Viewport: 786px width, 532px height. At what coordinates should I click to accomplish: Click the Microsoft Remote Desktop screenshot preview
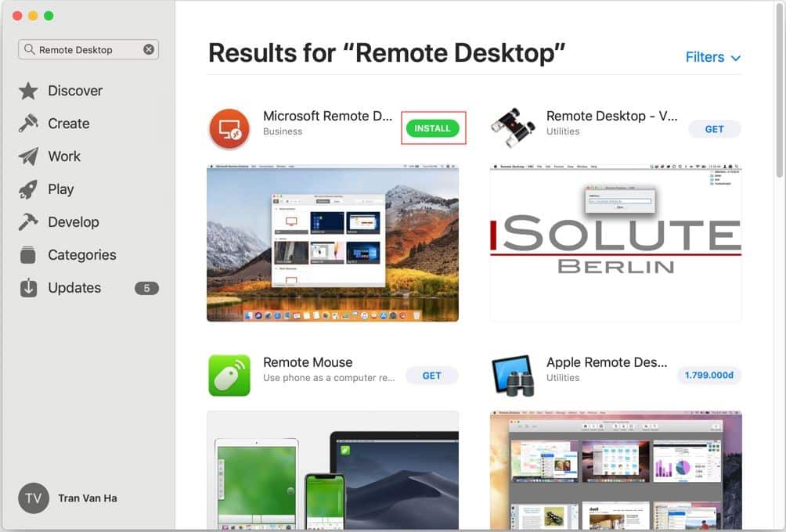(x=333, y=243)
